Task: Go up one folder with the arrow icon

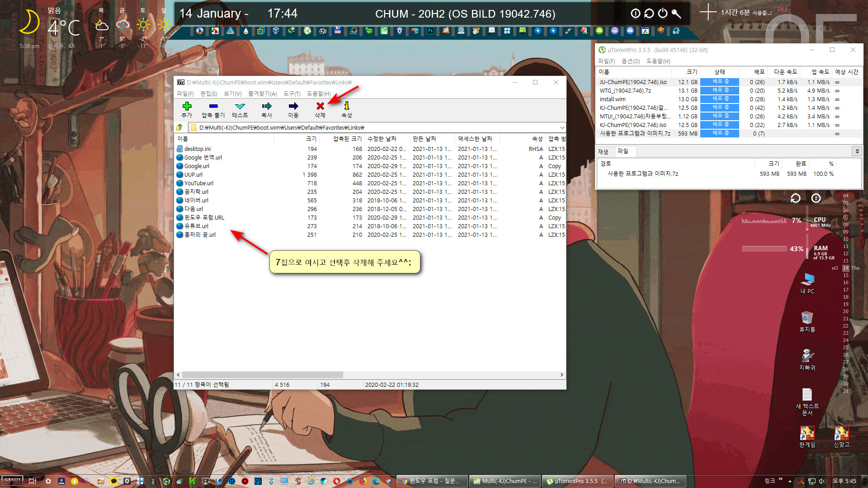Action: point(180,127)
